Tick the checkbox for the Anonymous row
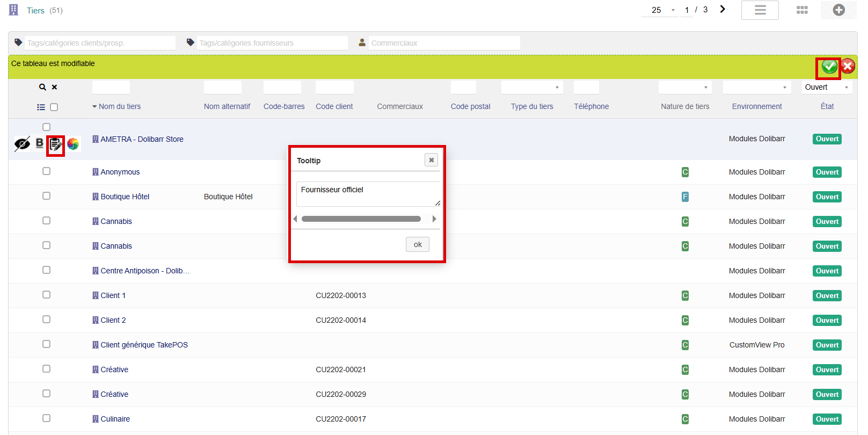Screen dimensions: 868x435 coord(47,171)
